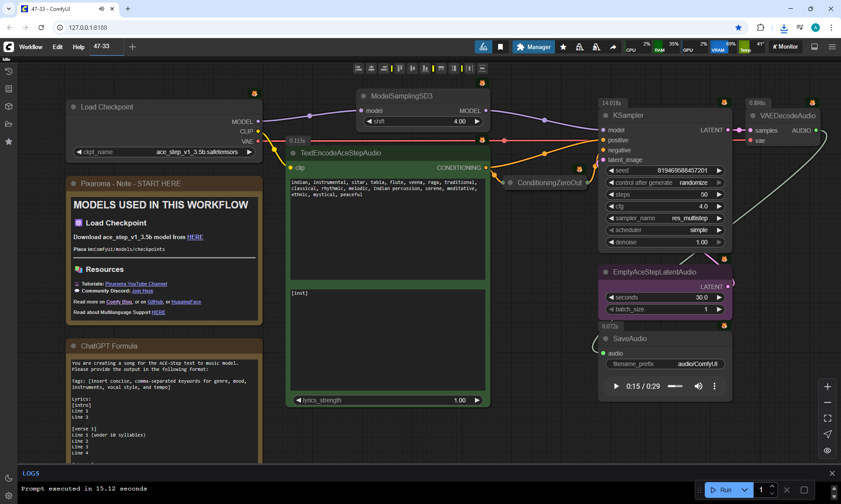Open the Workflow menu
This screenshot has width=841, height=504.
point(31,47)
